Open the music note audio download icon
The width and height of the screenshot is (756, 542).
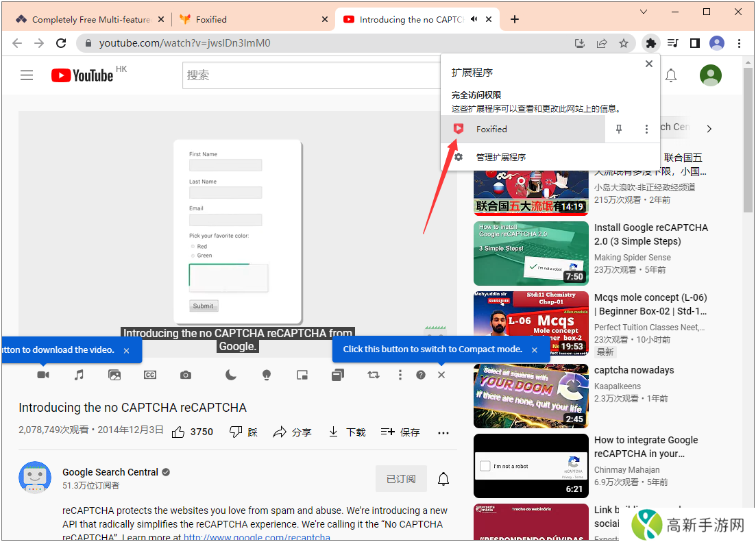(79, 375)
